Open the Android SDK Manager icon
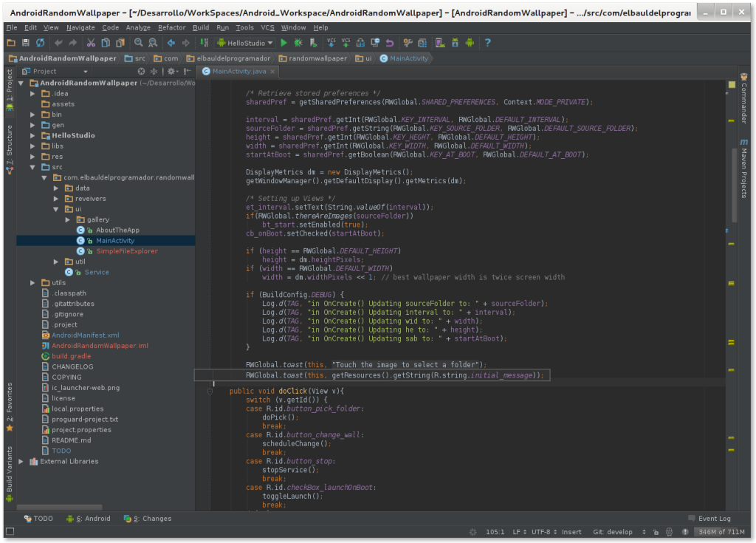The height and width of the screenshot is (543, 756). [455, 43]
